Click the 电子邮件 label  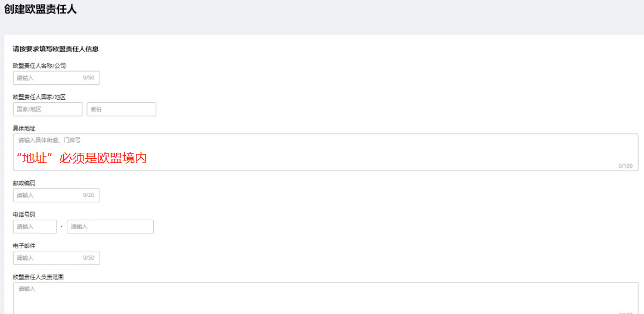tap(24, 246)
